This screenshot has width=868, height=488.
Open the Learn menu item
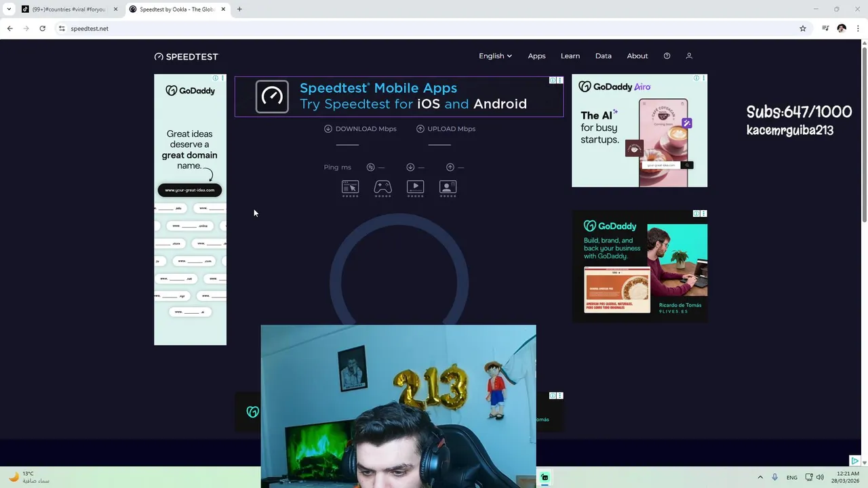[570, 56]
